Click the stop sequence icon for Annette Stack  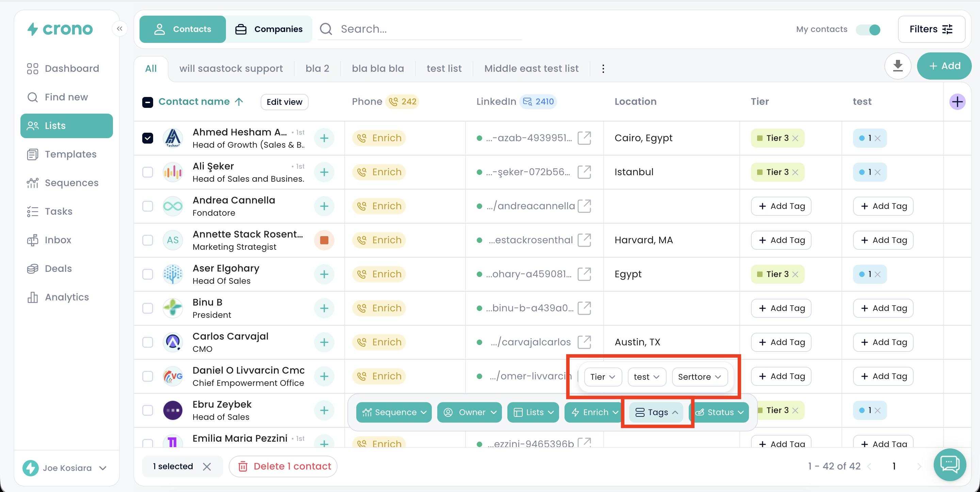324,240
